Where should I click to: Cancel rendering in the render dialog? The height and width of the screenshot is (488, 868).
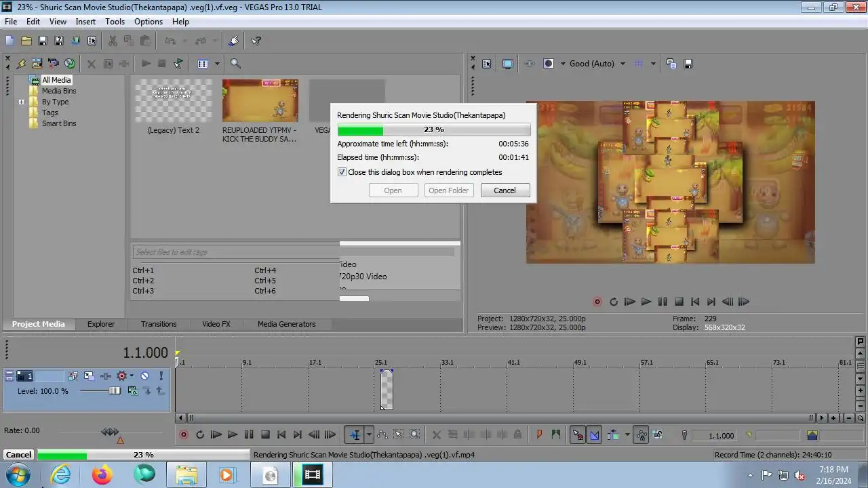[x=505, y=190]
